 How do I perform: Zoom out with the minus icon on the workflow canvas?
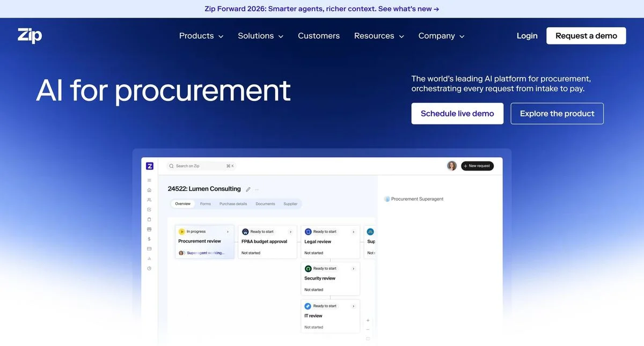368,329
